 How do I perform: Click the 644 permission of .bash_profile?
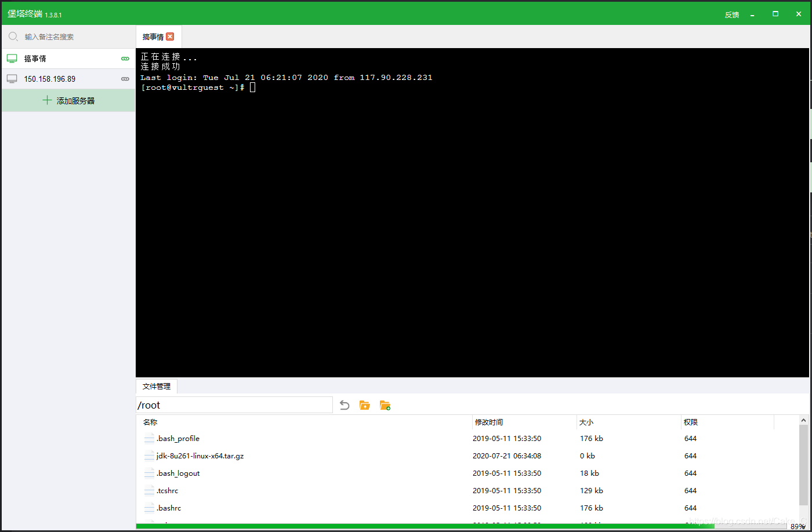point(690,438)
